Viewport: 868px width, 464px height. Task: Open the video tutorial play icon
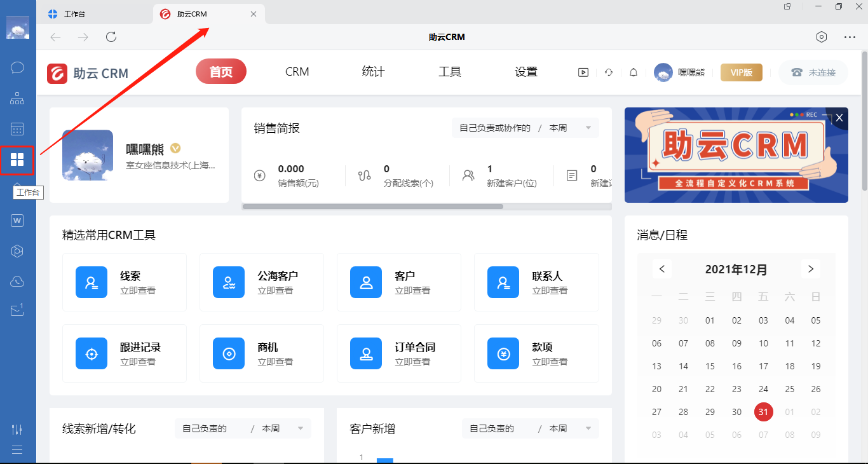coord(583,72)
